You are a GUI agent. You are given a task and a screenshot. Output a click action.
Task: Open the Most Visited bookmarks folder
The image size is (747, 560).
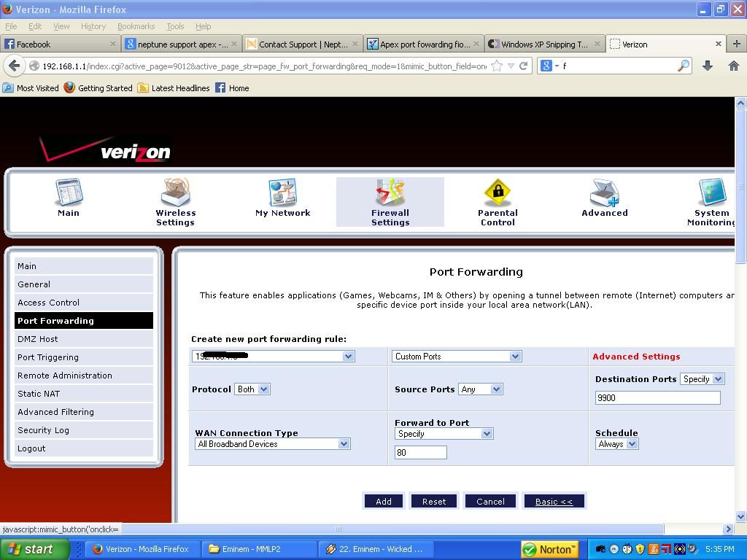31,88
